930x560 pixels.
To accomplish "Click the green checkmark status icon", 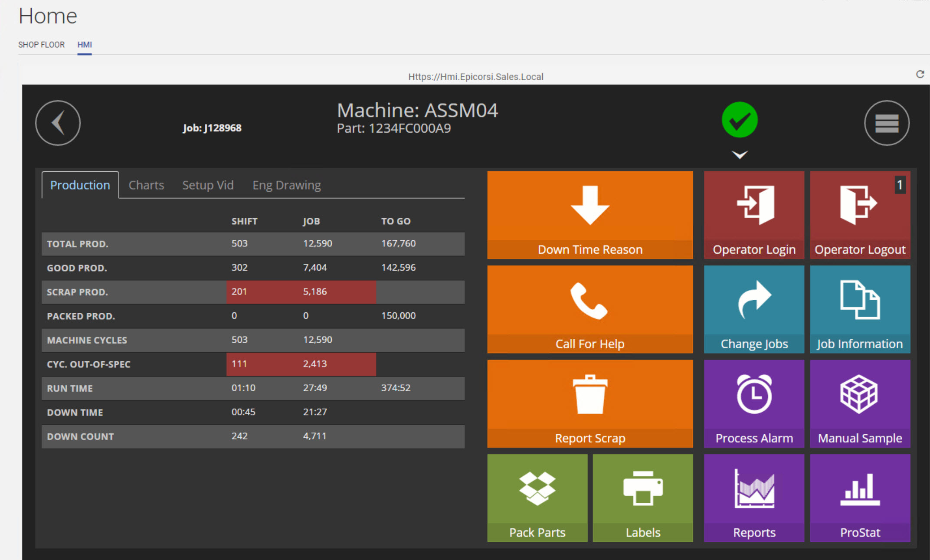I will tap(740, 120).
